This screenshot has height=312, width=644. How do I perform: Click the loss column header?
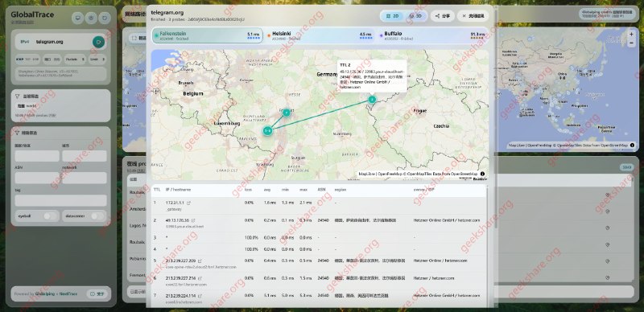pyautogui.click(x=248, y=190)
